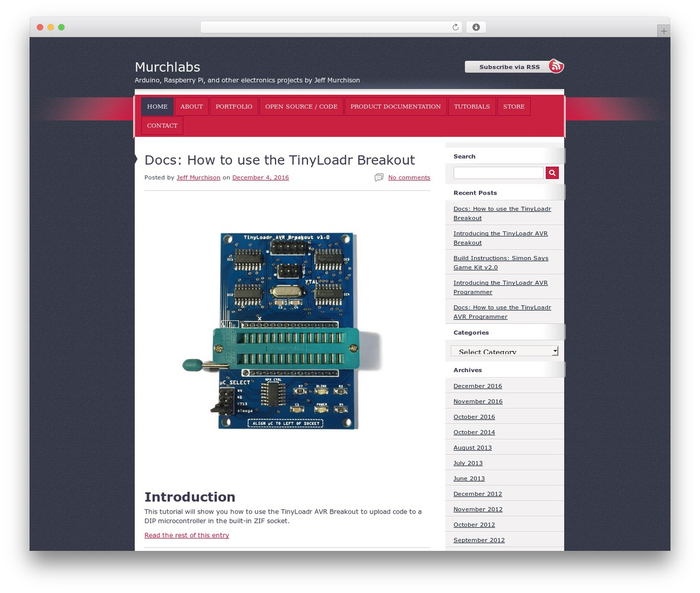700x593 pixels.
Task: Open a new browser tab with plus
Action: pos(663,31)
